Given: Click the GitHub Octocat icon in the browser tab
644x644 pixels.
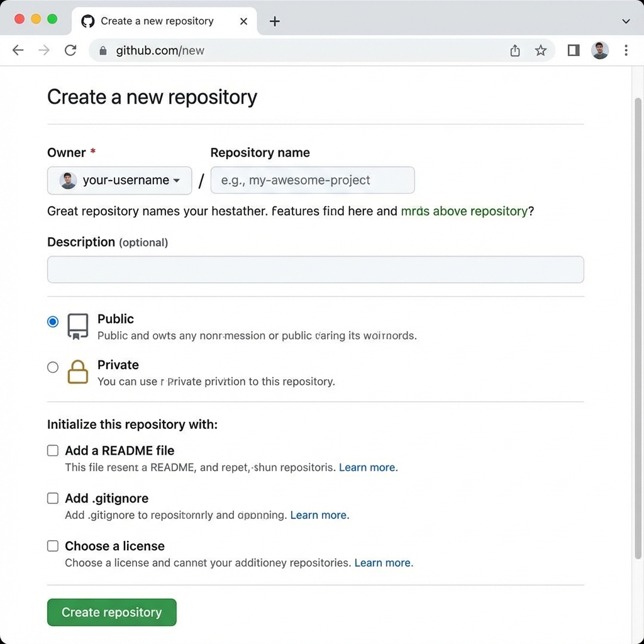Looking at the screenshot, I should 87,21.
